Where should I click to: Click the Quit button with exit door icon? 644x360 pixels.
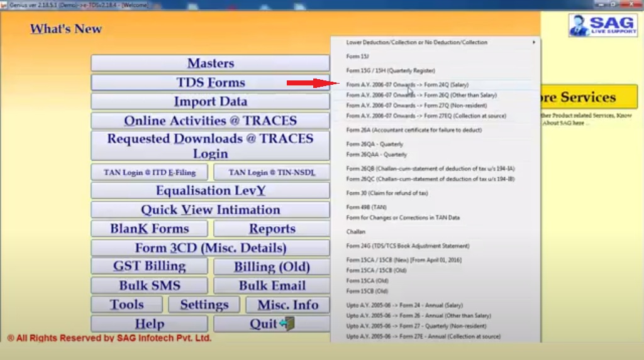(271, 324)
